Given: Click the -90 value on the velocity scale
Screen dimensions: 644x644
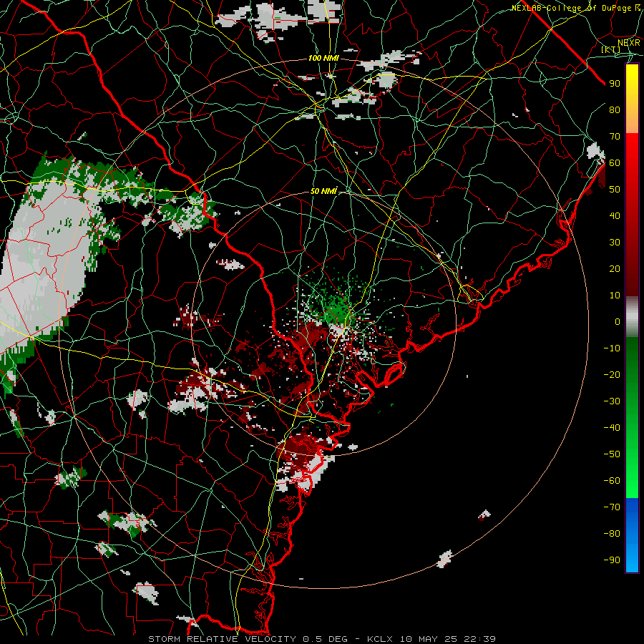Looking at the screenshot, I should (x=612, y=560).
